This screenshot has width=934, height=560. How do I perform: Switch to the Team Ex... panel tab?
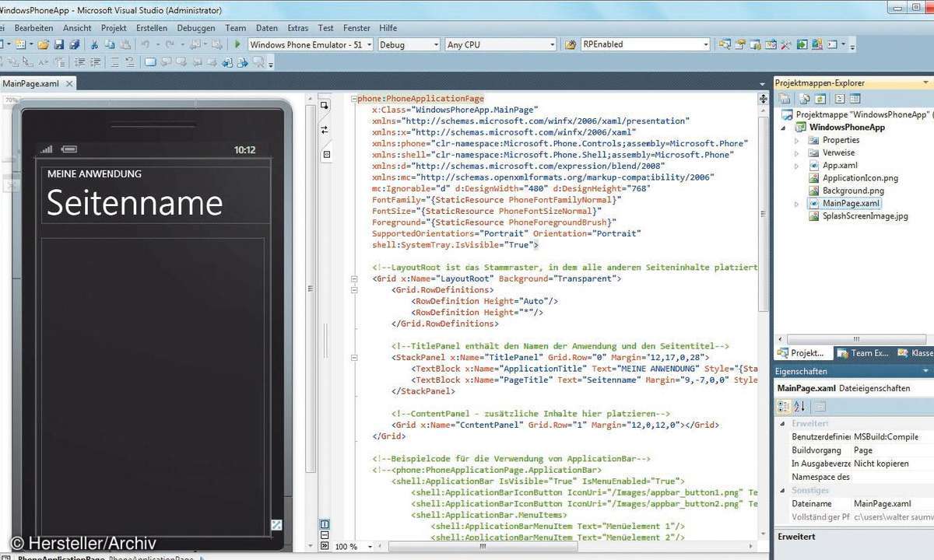click(x=862, y=353)
